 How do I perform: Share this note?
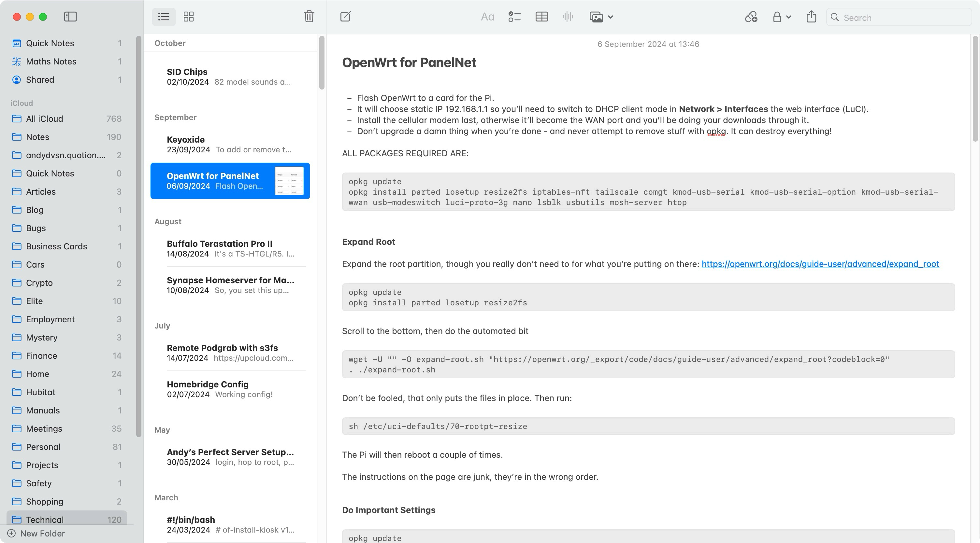[x=811, y=17]
